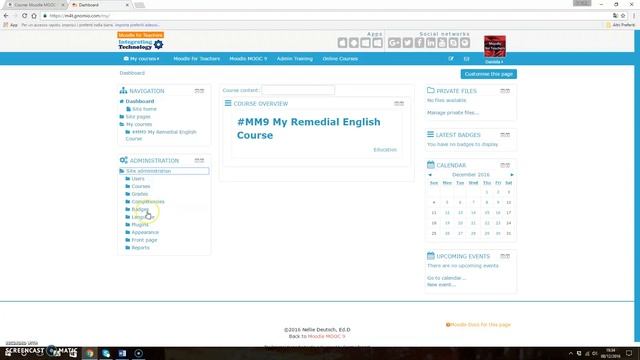Open Admin Training menu item

295,59
